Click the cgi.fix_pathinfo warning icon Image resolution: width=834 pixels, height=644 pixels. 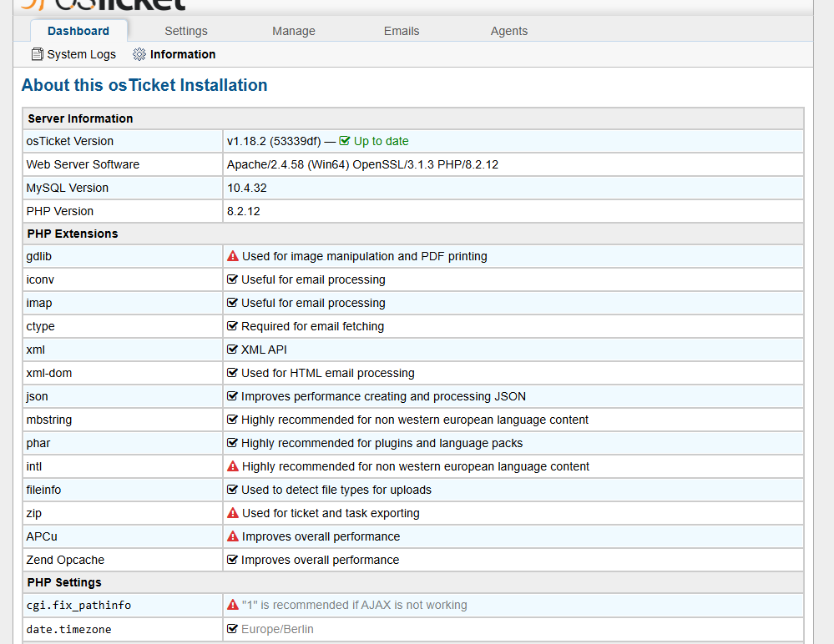(233, 605)
